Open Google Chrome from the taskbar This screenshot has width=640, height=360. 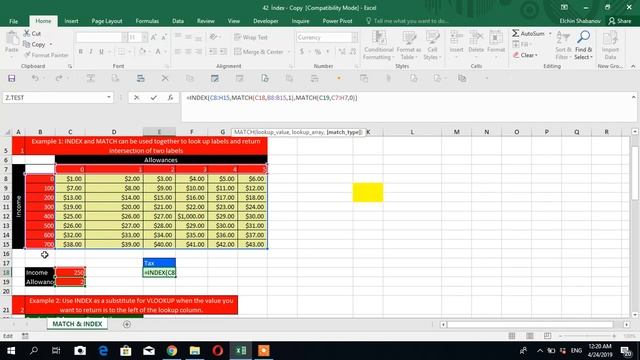(x=172, y=351)
